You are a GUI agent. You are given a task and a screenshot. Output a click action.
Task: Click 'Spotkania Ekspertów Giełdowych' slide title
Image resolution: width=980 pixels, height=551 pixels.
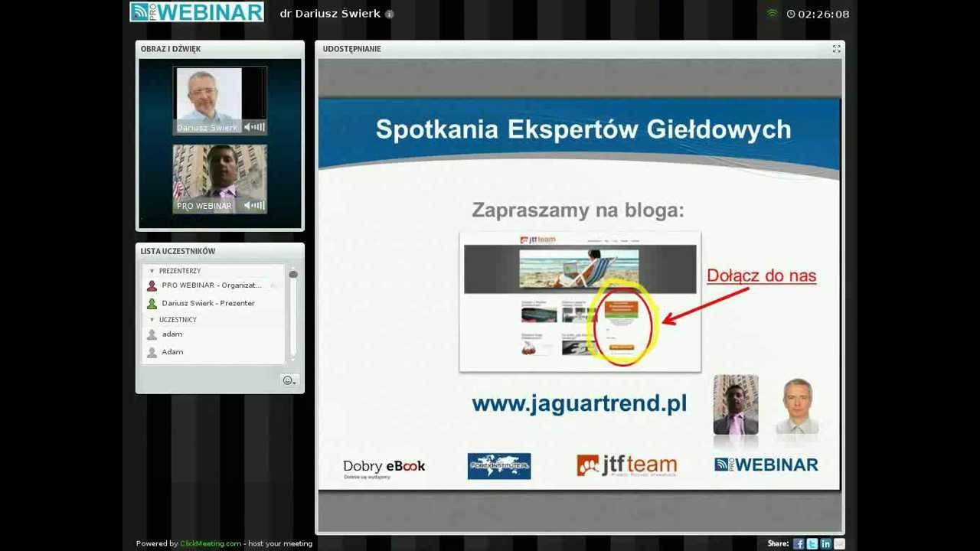(583, 129)
